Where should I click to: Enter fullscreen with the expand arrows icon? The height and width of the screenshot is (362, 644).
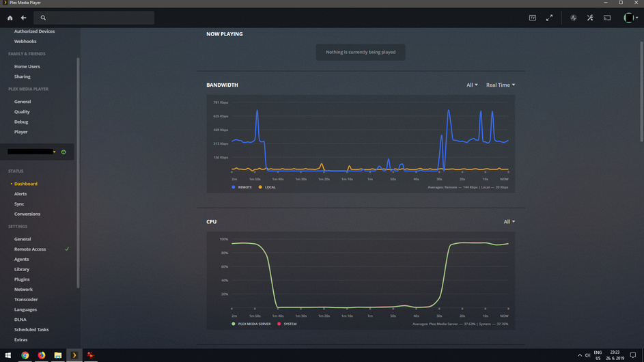tap(549, 18)
